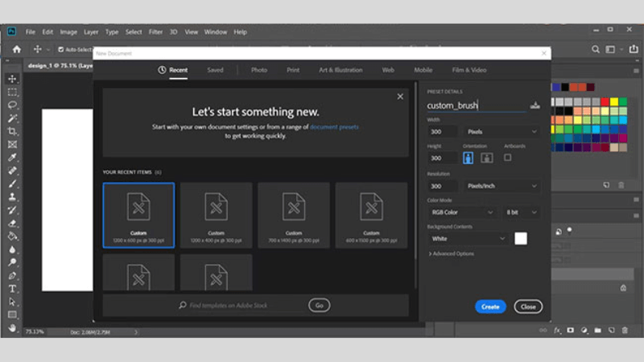Dismiss the Let's start something new banner

point(400,97)
